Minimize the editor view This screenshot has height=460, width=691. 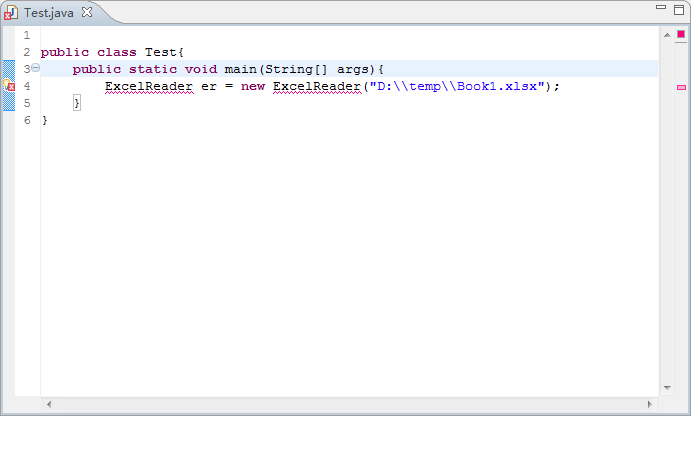(x=661, y=7)
